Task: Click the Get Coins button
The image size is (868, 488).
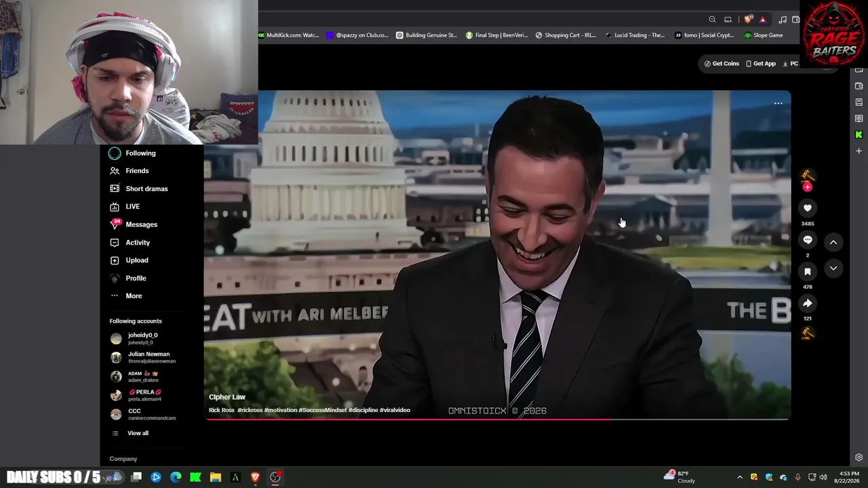Action: tap(722, 64)
